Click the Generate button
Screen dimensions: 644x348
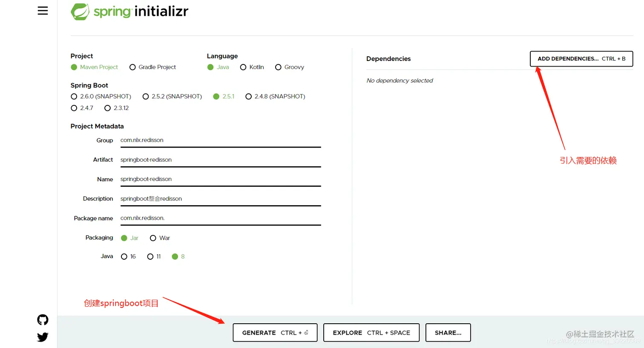click(275, 333)
